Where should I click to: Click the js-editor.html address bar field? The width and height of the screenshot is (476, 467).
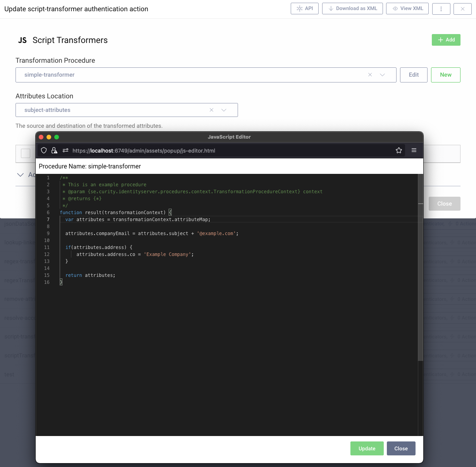point(194,151)
